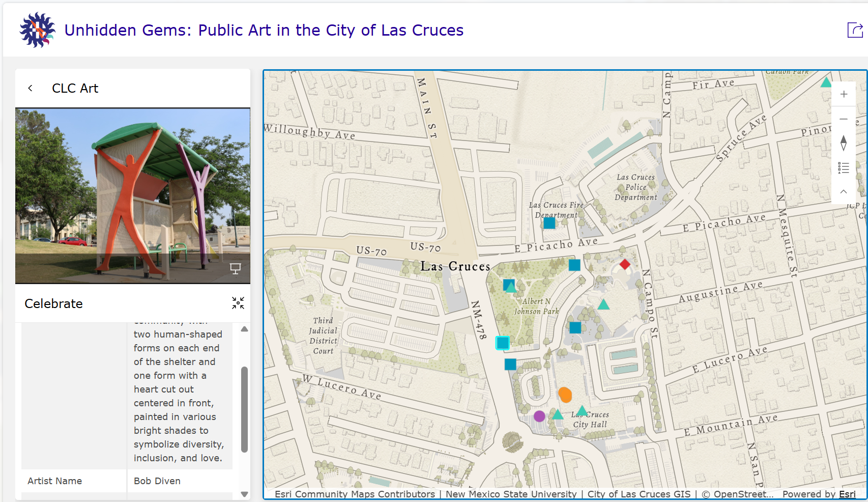The image size is (868, 502).
Task: Select blue square marker below Albert N Johnson Park label
Action: (x=575, y=327)
